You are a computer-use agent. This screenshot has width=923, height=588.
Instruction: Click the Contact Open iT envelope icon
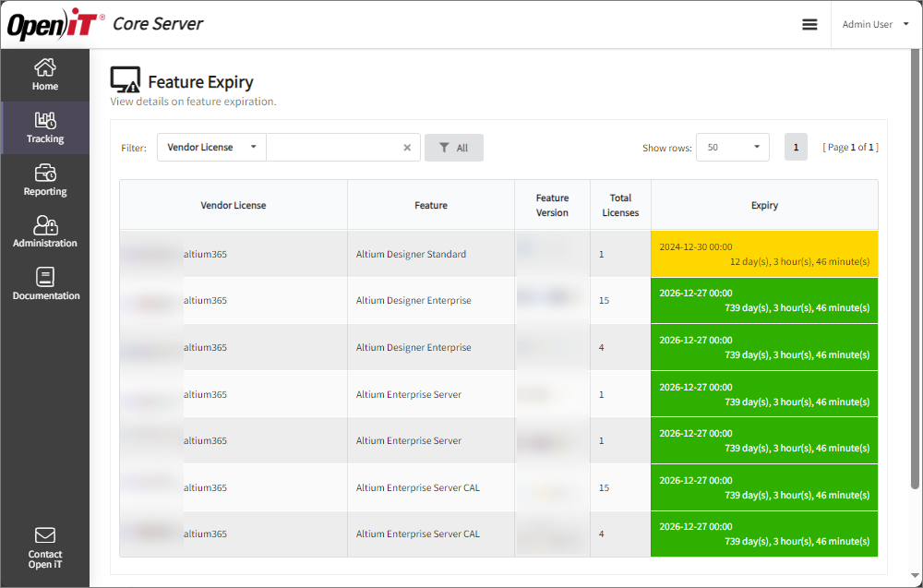pos(44,535)
